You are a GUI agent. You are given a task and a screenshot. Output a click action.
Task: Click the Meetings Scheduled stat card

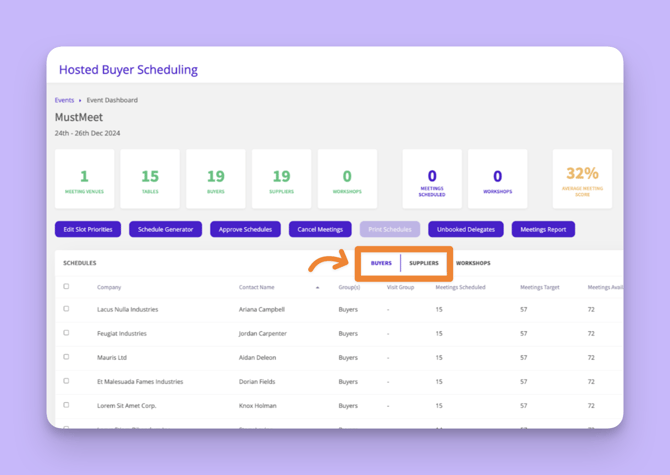[x=432, y=179]
